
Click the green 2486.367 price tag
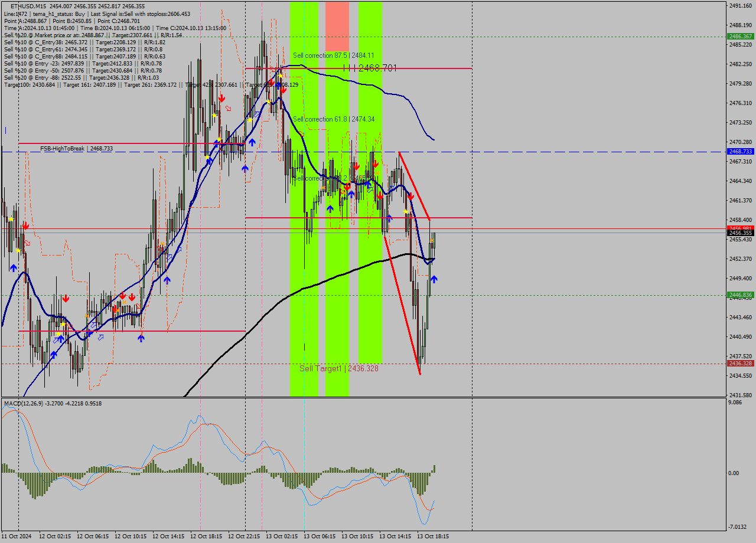point(741,37)
